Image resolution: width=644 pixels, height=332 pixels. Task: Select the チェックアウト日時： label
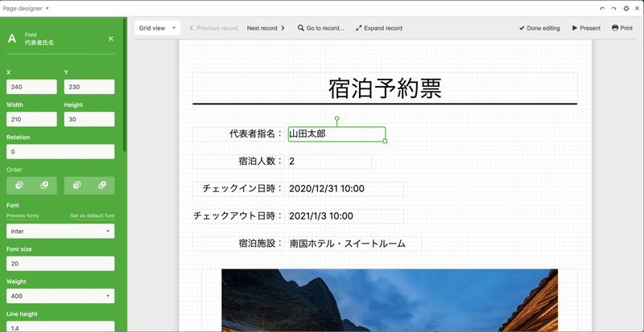[238, 216]
